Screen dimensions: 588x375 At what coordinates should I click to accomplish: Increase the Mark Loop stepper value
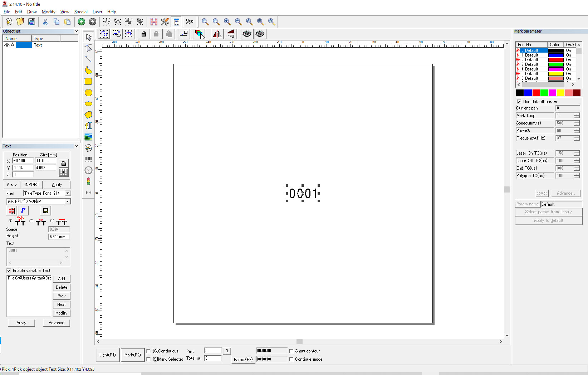(577, 114)
